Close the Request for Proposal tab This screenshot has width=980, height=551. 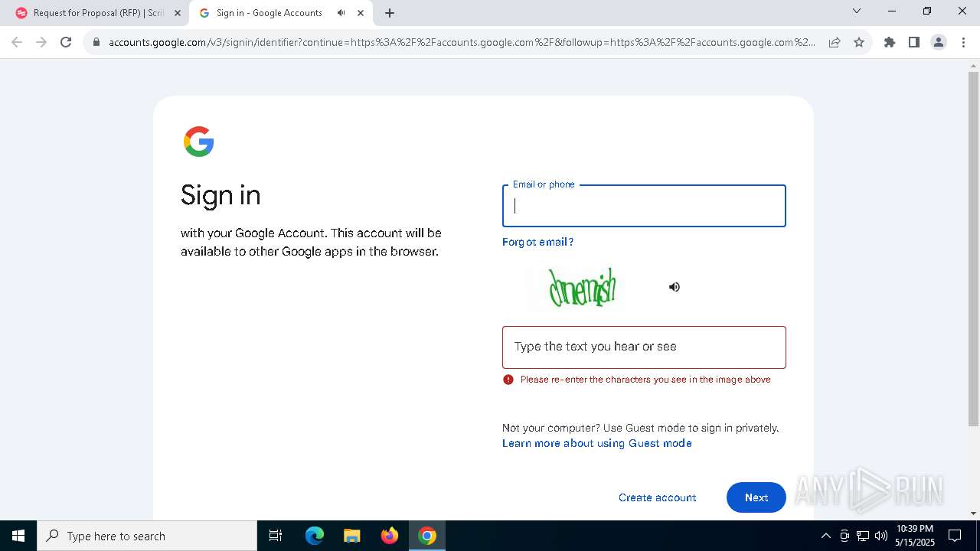(178, 13)
